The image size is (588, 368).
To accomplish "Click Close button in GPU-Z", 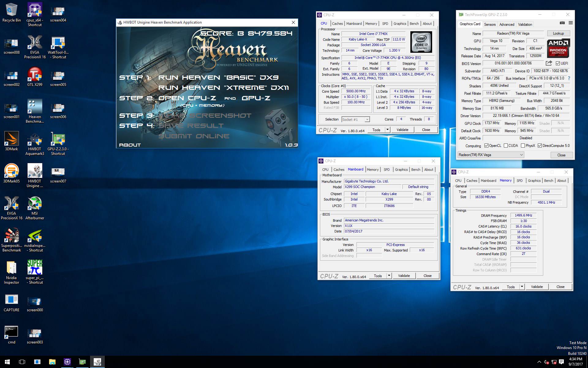I will (561, 155).
